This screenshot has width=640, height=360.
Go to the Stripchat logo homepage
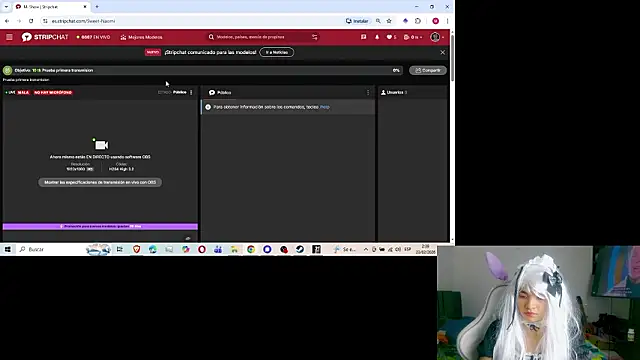point(45,37)
